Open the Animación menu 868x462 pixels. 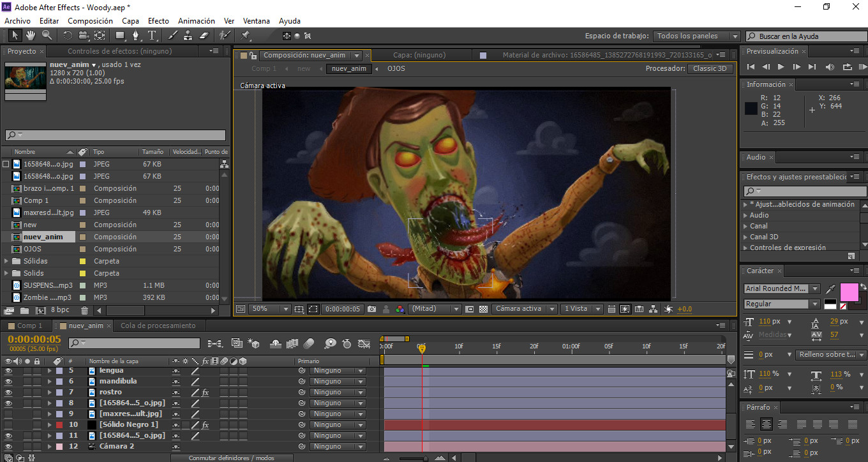pos(196,21)
